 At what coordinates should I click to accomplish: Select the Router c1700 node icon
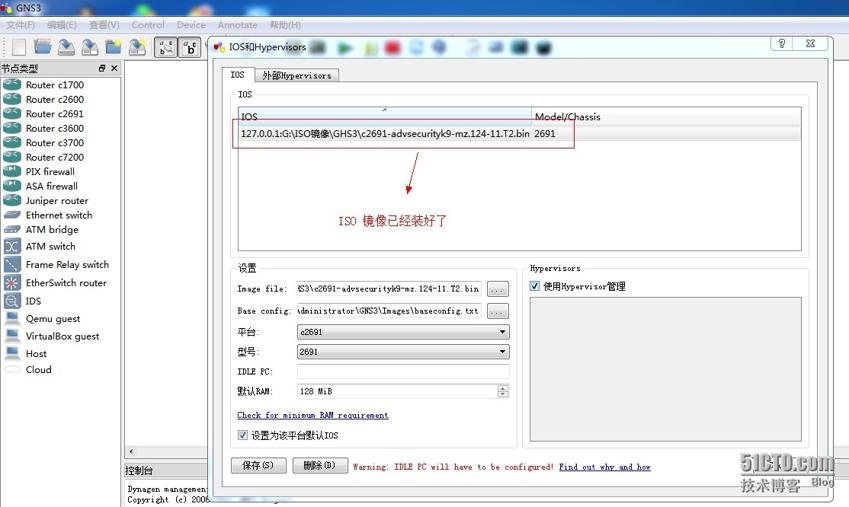tap(12, 84)
